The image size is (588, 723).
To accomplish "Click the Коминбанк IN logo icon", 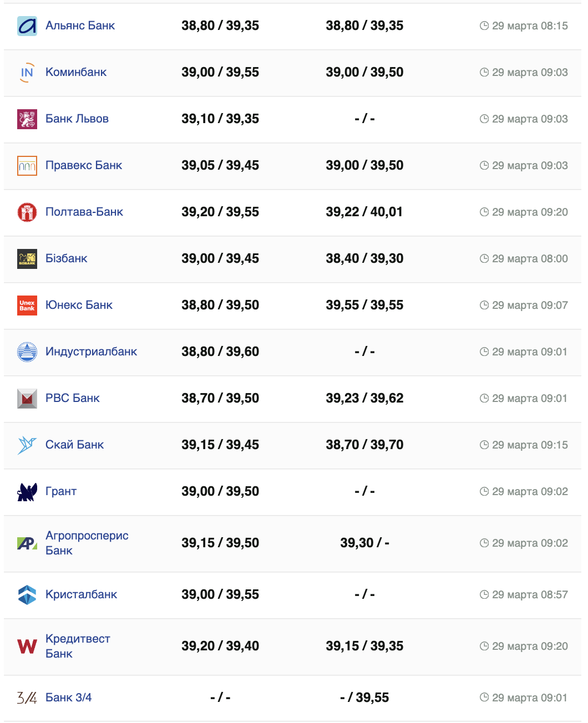I will [x=27, y=73].
